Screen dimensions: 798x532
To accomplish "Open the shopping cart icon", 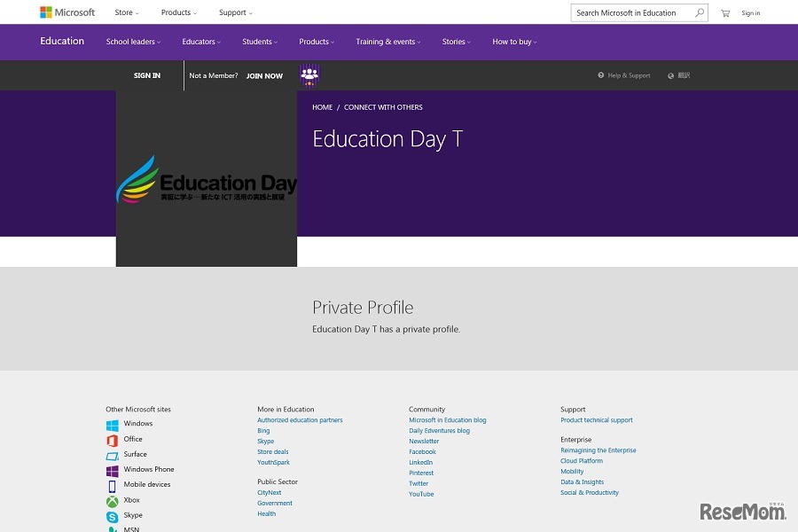I will [725, 13].
